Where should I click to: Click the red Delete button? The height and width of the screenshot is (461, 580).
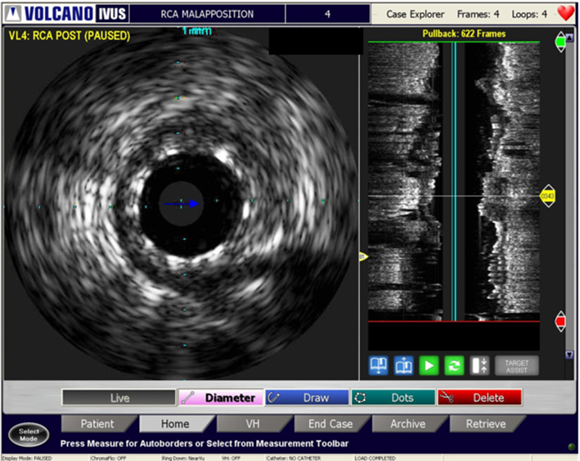(480, 398)
